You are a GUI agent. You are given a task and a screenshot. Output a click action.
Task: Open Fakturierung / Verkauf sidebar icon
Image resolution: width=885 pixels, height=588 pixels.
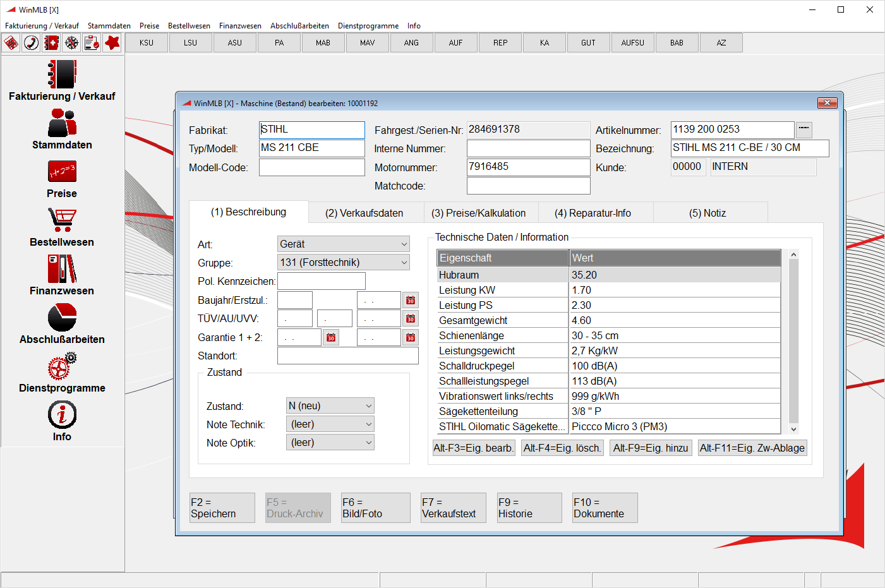click(62, 75)
